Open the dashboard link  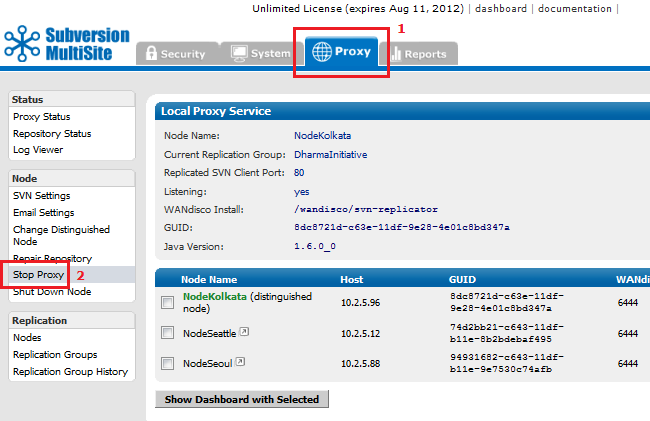(501, 9)
